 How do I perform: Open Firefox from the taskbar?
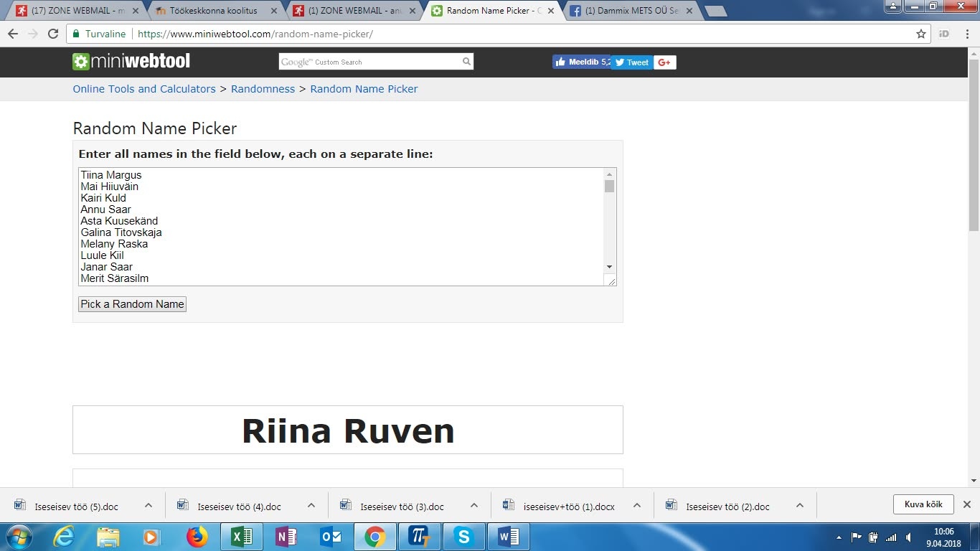(197, 537)
